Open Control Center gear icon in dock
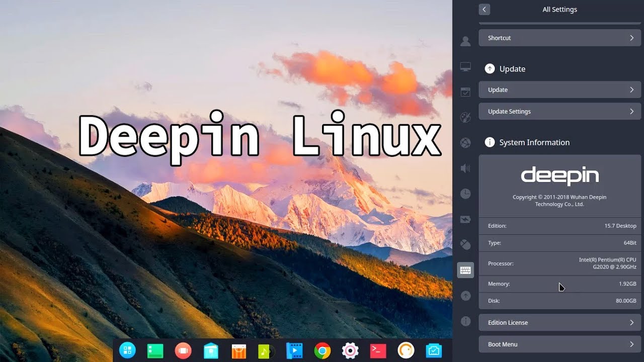 (x=350, y=350)
